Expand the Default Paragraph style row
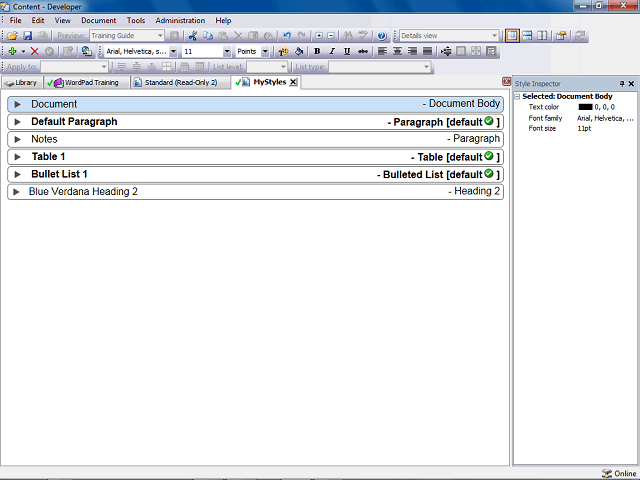640x480 pixels. (18, 122)
